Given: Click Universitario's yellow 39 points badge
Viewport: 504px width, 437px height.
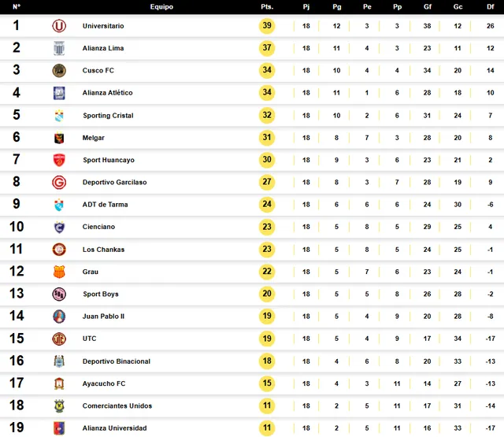Looking at the screenshot, I should (267, 26).
